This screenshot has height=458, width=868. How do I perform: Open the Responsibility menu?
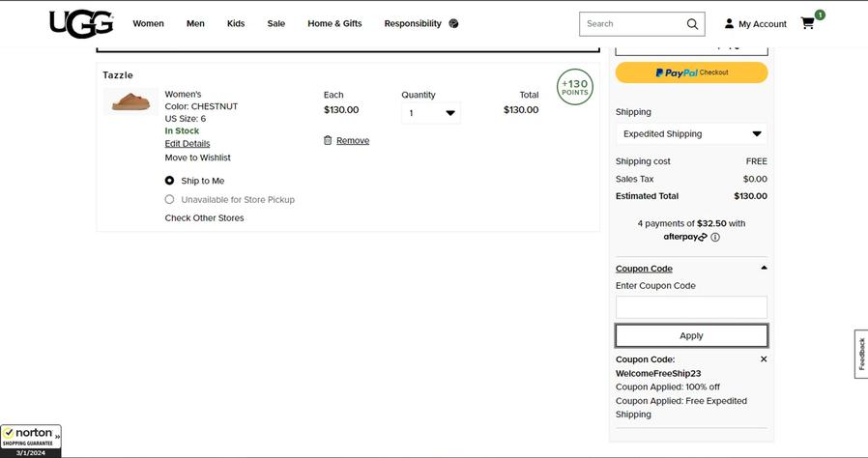[413, 23]
